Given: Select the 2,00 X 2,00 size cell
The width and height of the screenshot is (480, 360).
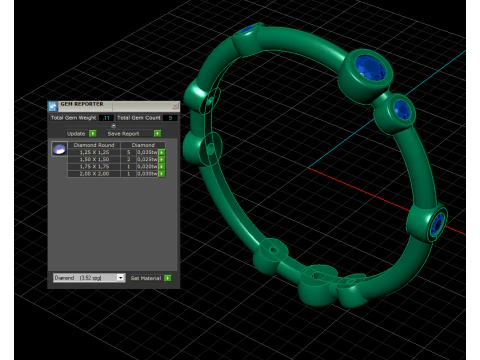Looking at the screenshot, I should (x=94, y=174).
